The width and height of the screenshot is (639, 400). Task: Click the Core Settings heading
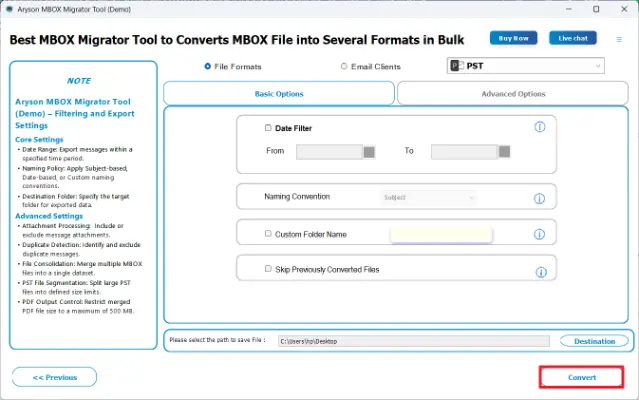point(39,139)
